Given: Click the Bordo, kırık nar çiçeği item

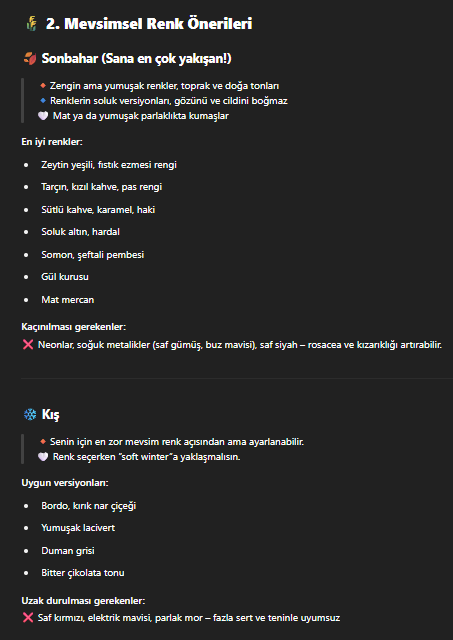Looking at the screenshot, I should 89,506.
